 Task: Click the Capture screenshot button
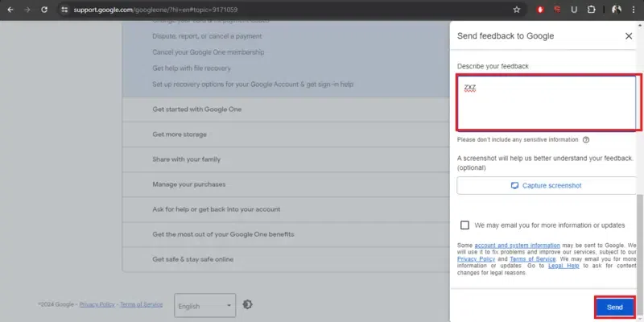(547, 186)
